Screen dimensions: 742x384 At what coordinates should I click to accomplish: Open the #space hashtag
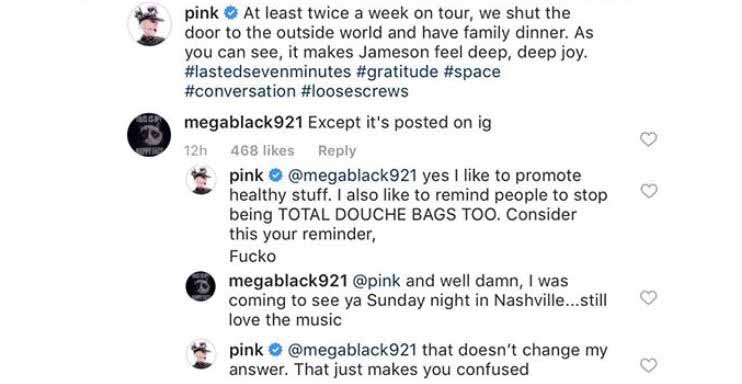coord(472,71)
